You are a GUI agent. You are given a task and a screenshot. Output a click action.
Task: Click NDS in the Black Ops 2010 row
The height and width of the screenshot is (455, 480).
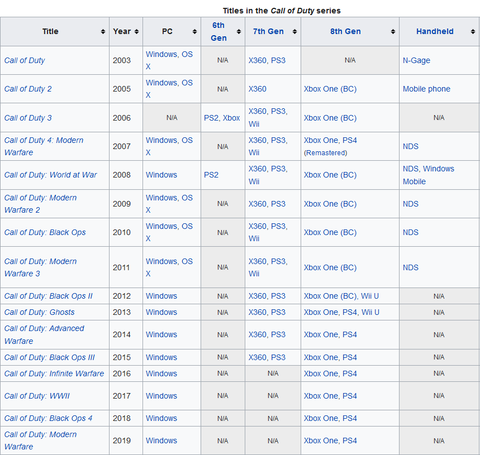pyautogui.click(x=410, y=232)
